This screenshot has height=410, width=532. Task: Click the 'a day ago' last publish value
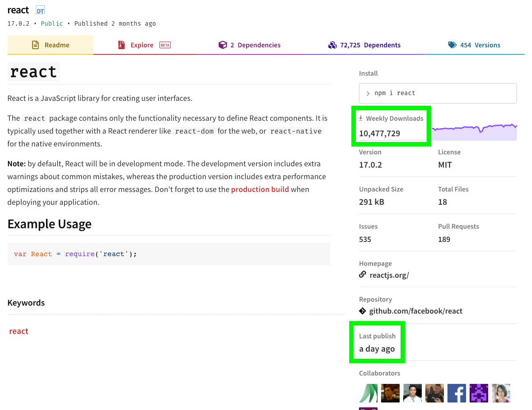coord(377,349)
